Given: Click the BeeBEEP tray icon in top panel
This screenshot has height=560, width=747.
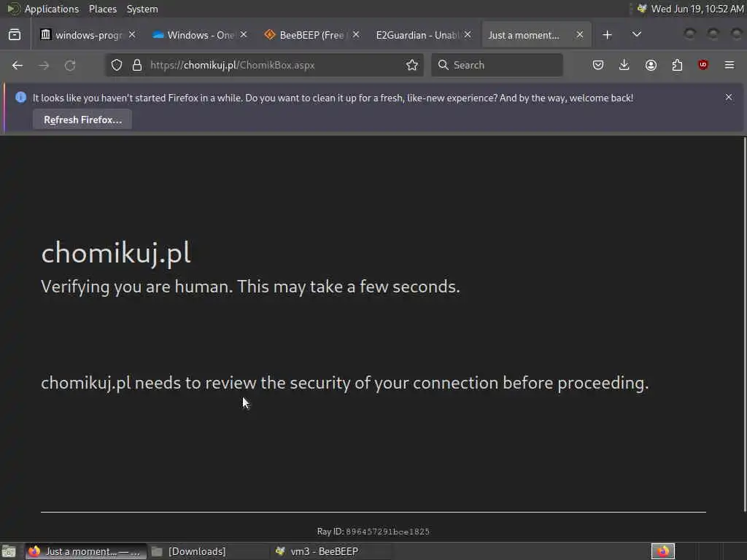Looking at the screenshot, I should pyautogui.click(x=642, y=9).
